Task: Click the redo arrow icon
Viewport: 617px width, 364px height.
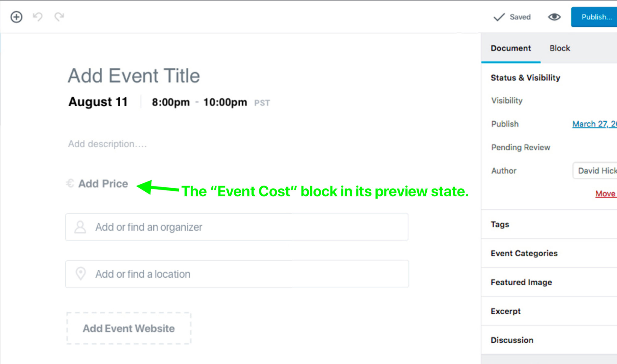Action: point(59,17)
